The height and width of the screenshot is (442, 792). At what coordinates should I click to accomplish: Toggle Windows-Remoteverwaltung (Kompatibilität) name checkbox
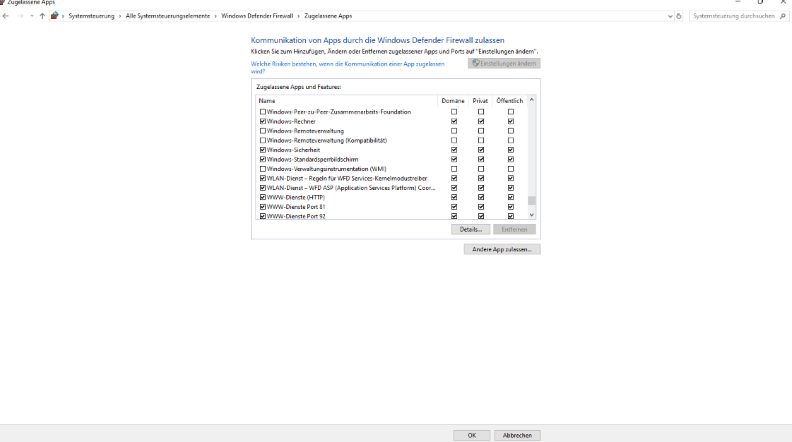[263, 140]
